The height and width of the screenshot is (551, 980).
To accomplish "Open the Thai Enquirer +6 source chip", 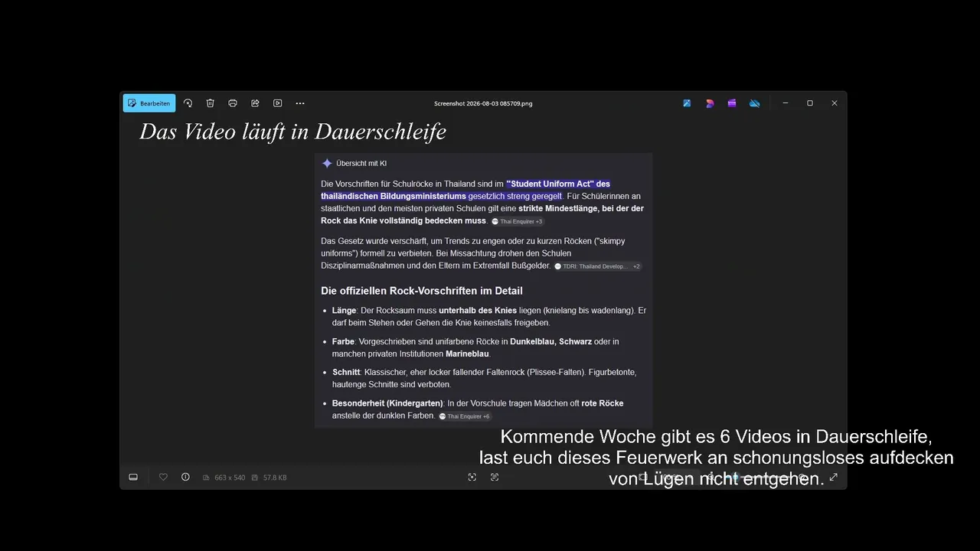I will 465,416.
